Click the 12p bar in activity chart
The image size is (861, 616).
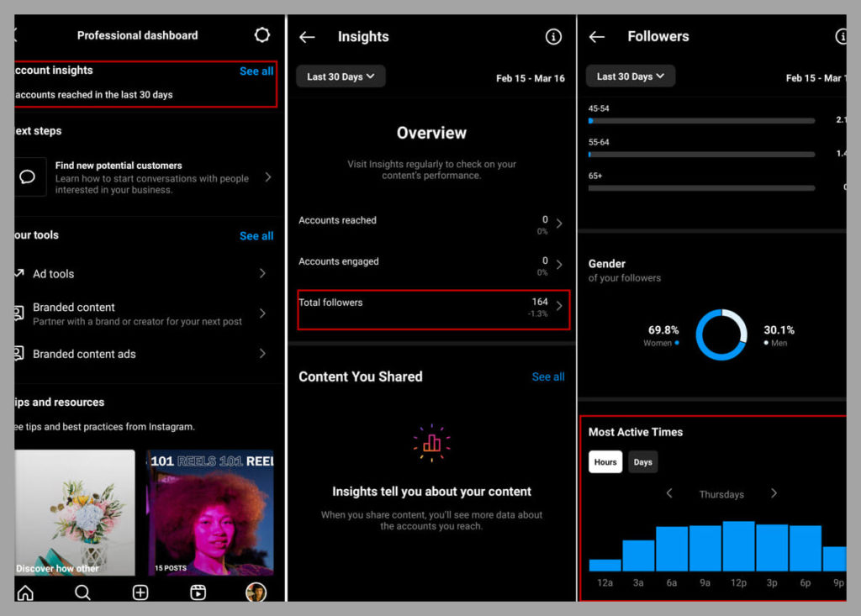(x=738, y=546)
